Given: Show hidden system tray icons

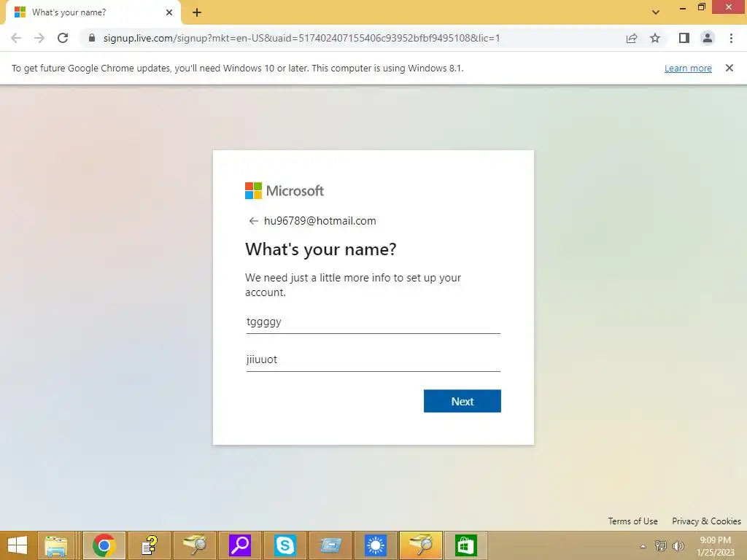Looking at the screenshot, I should pyautogui.click(x=643, y=546).
